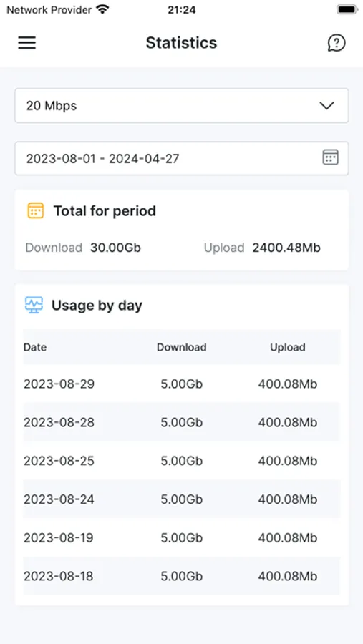Viewport: 363px width, 644px height.
Task: Click the total upload value 2400.48Mb
Action: click(x=286, y=248)
